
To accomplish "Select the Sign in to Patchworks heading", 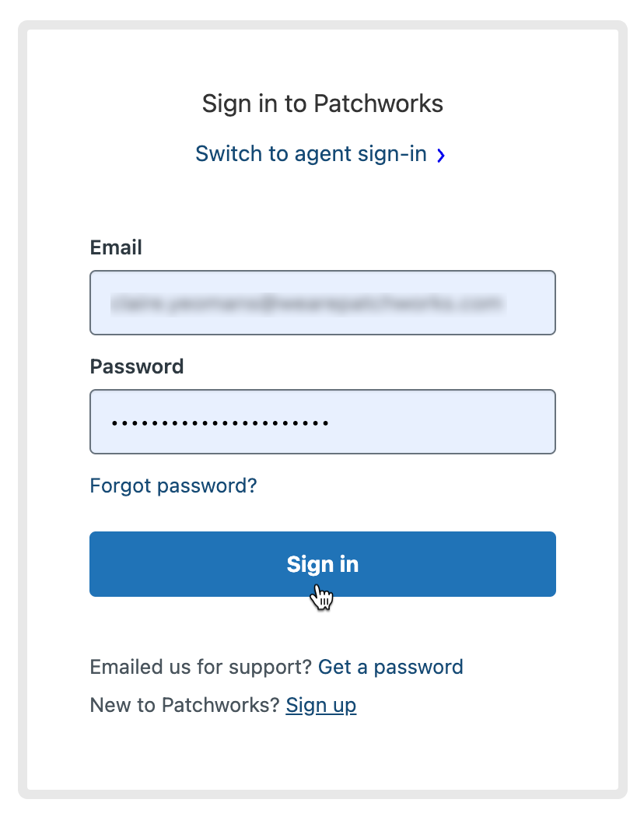I will coord(323,103).
